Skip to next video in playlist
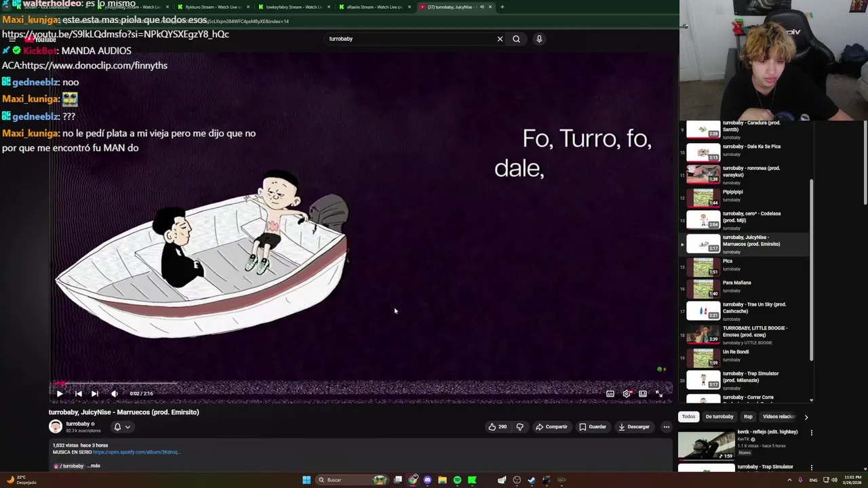868x488 pixels. [x=95, y=393]
